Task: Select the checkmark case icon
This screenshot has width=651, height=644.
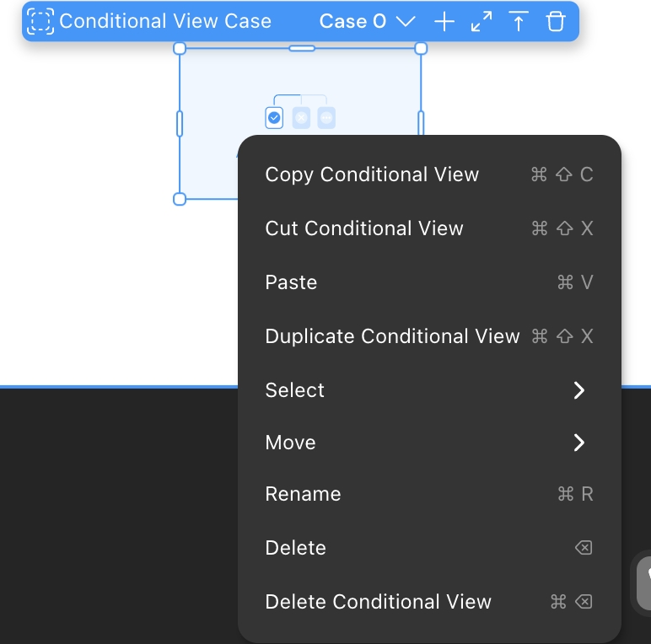Action: point(274,118)
